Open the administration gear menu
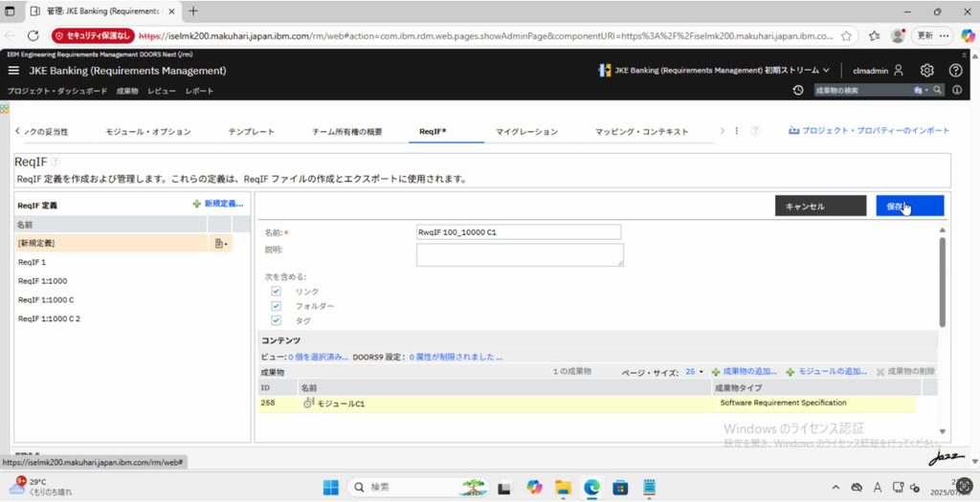 point(926,71)
